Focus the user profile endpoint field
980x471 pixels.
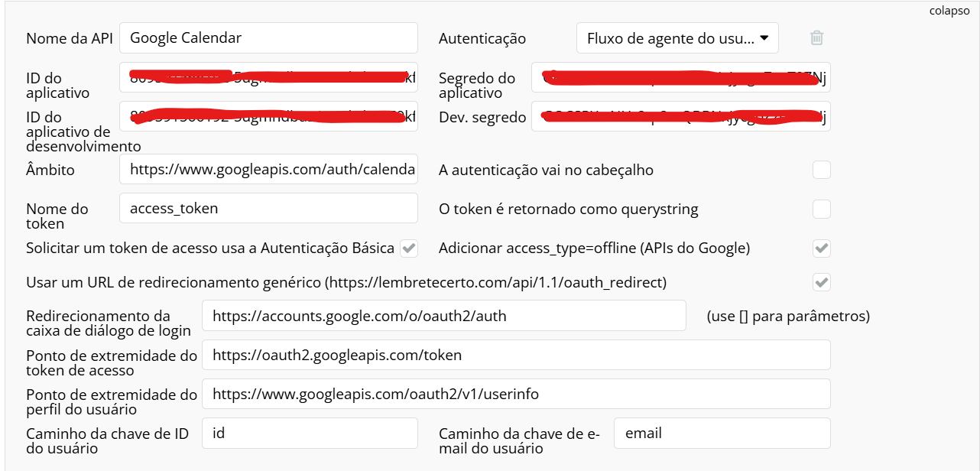click(516, 394)
